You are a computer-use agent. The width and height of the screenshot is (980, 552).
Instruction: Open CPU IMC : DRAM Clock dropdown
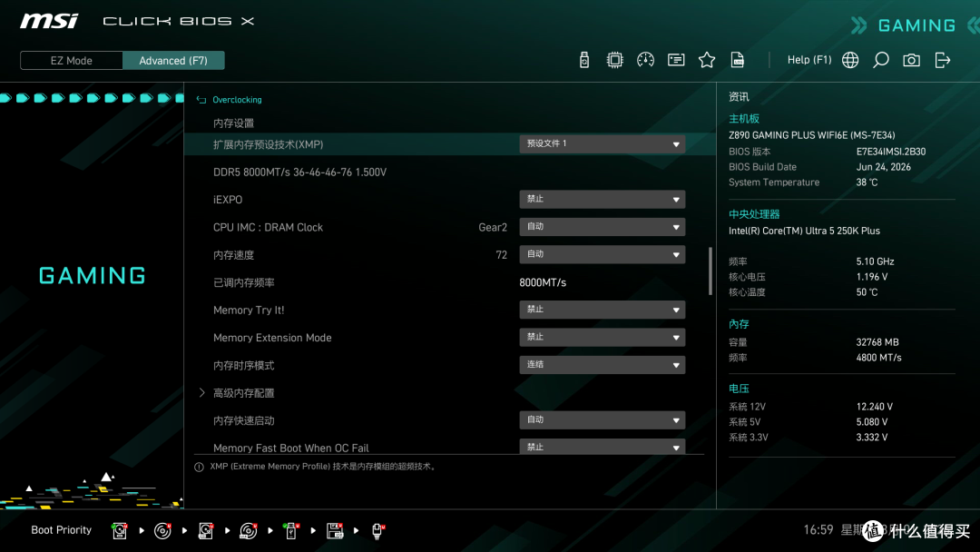tap(602, 227)
